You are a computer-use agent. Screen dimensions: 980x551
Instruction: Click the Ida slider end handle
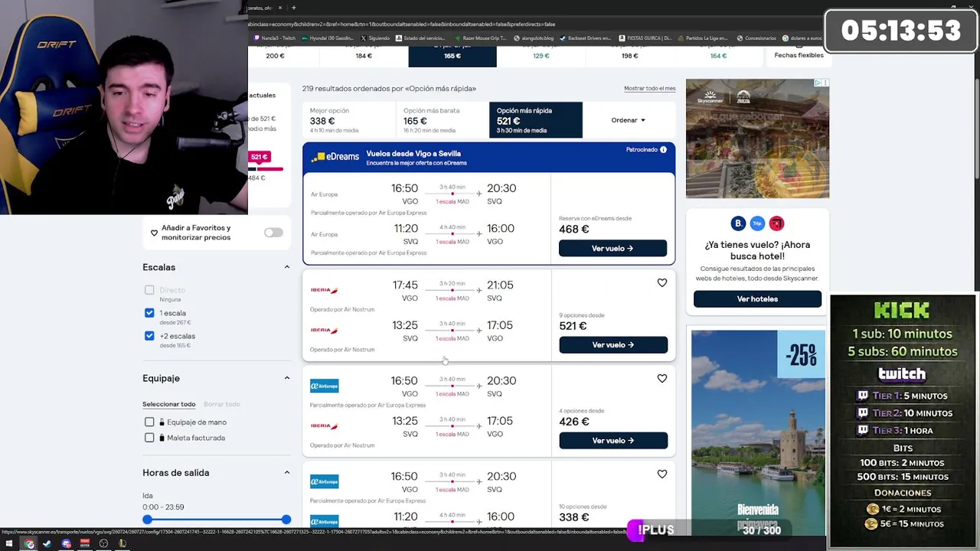(286, 520)
